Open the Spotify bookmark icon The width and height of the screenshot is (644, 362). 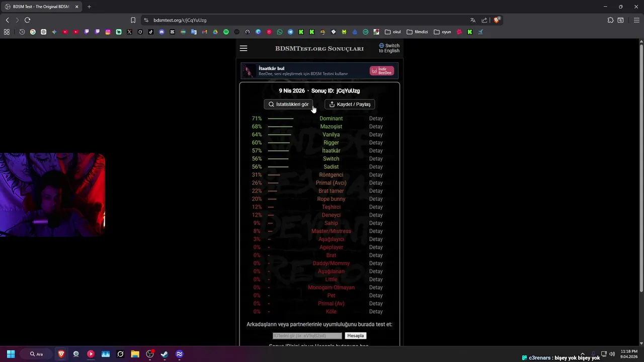[226, 32]
